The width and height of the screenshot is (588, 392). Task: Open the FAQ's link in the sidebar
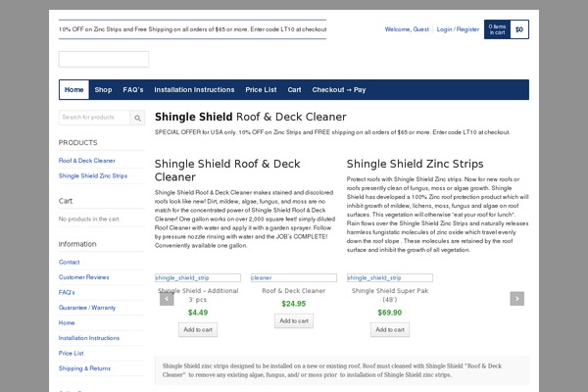point(67,293)
